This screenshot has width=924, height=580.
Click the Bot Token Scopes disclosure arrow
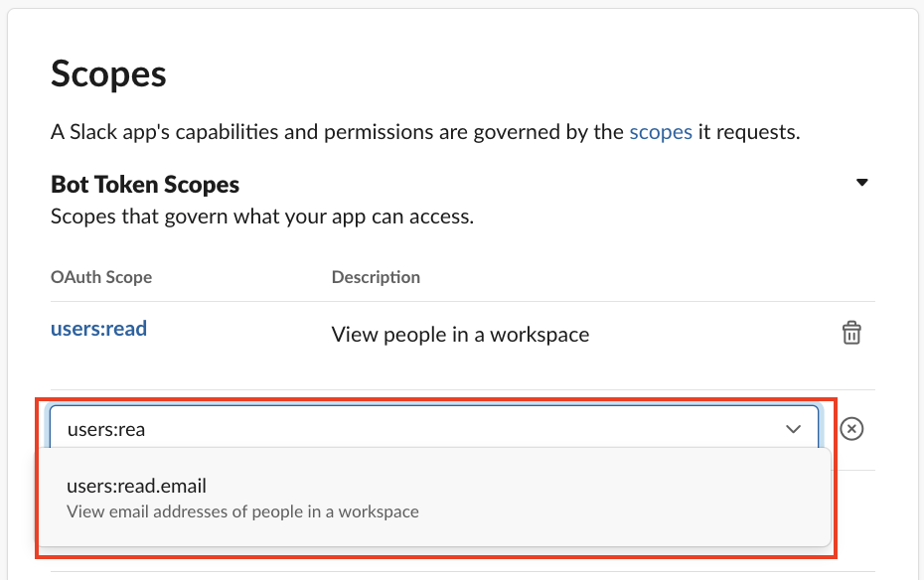click(862, 182)
